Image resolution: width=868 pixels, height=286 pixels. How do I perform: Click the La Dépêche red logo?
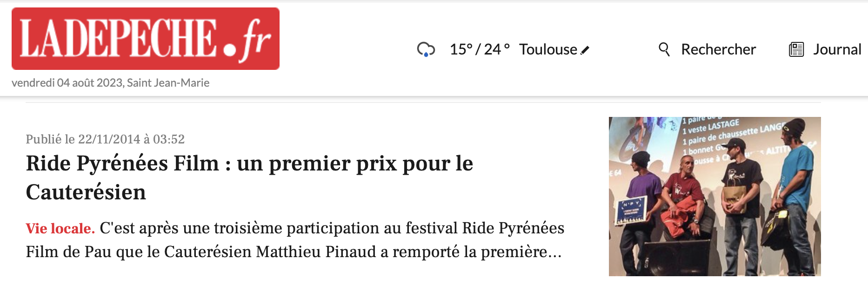click(x=145, y=39)
